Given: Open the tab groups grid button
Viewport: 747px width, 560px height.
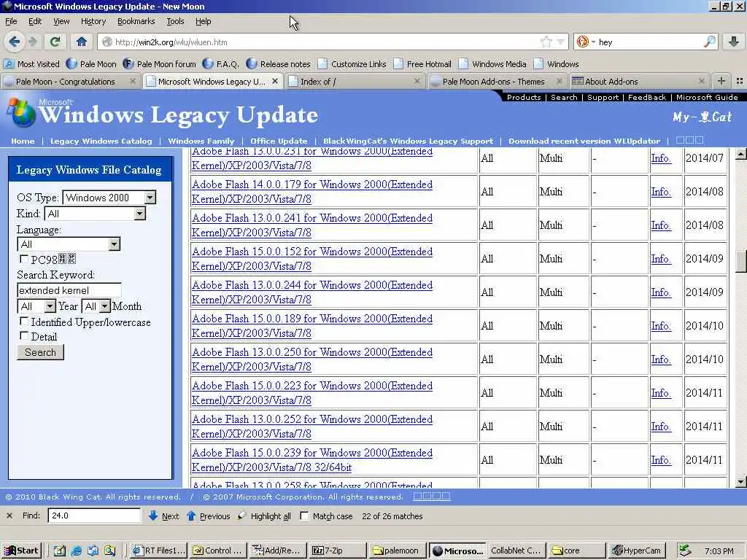Looking at the screenshot, I should coord(740,81).
